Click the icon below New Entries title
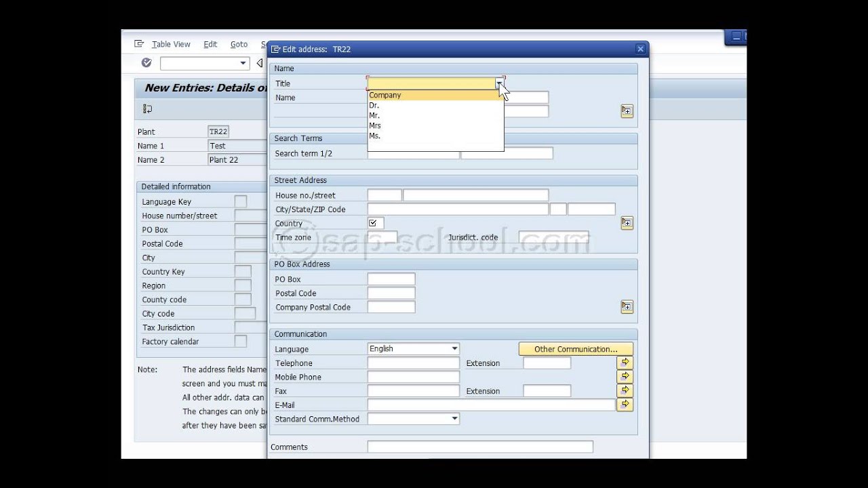 tap(147, 109)
